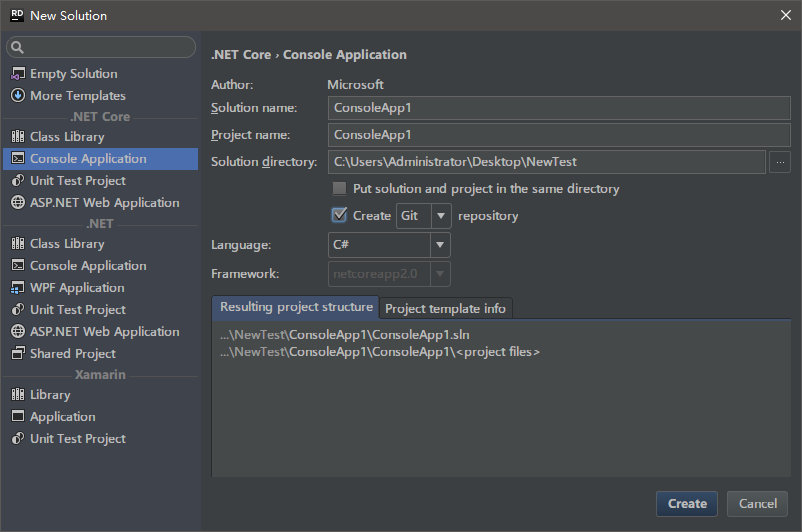
Task: Select the .NET Core Class Library icon
Action: (x=17, y=137)
